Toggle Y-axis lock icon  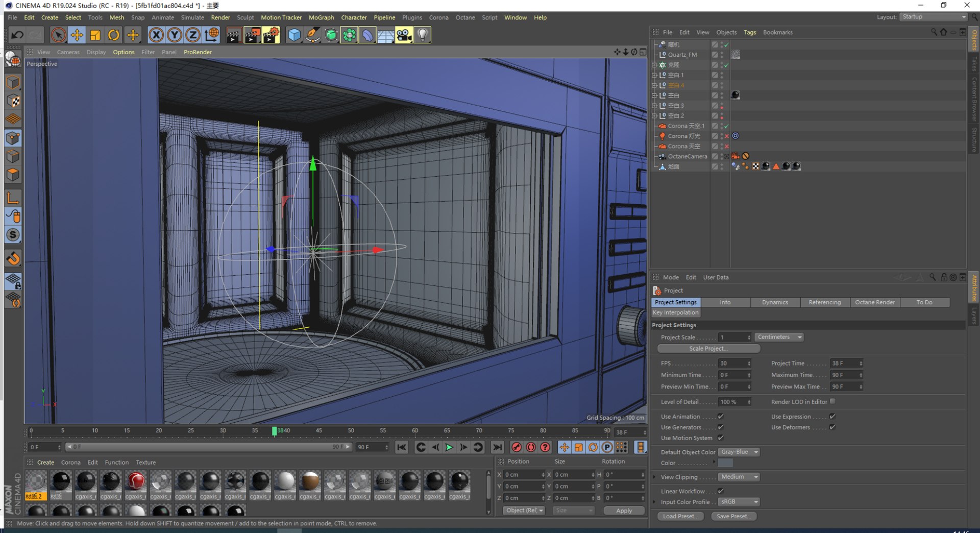point(175,35)
